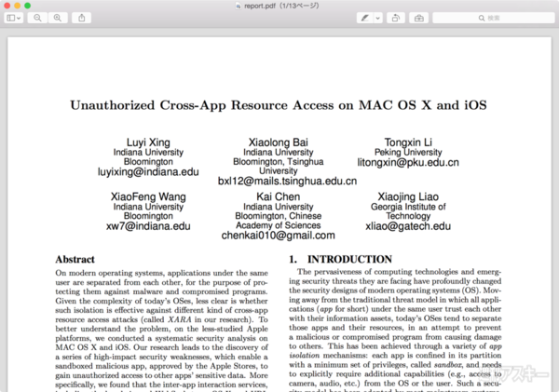Select author name Luyi Xing

coord(148,142)
